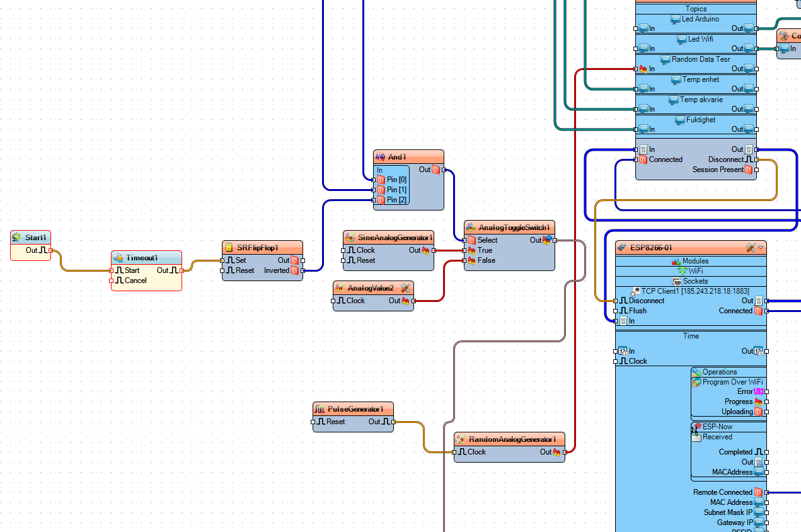Click the Topics section header
This screenshot has width=801, height=532.
click(x=696, y=9)
